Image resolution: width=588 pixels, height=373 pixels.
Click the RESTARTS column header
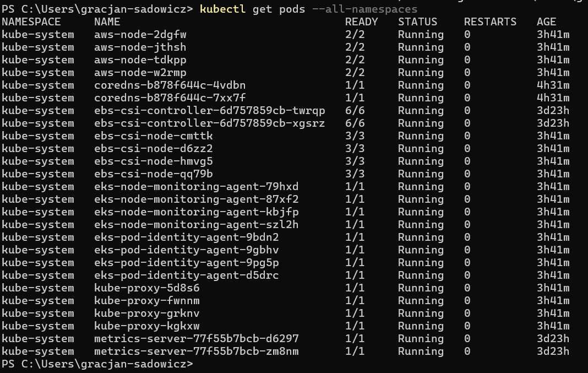(490, 22)
